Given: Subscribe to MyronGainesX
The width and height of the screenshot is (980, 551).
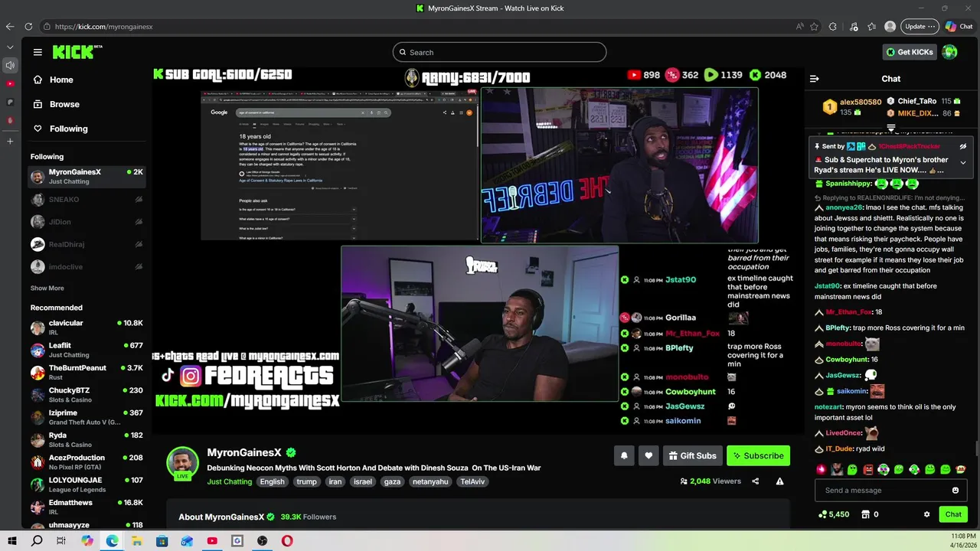Looking at the screenshot, I should [x=758, y=455].
